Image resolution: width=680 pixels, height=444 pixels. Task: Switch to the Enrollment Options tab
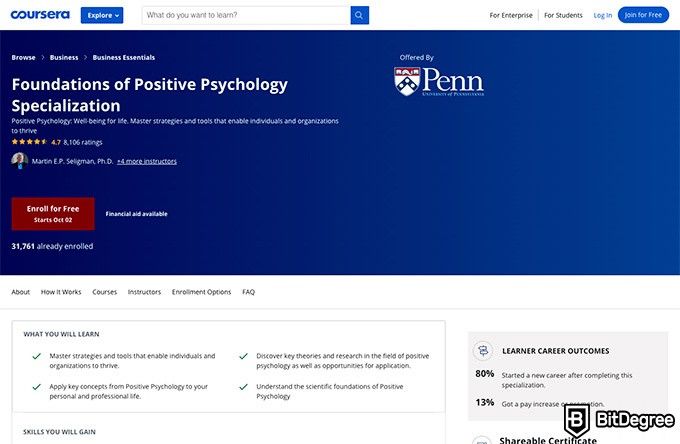(201, 292)
